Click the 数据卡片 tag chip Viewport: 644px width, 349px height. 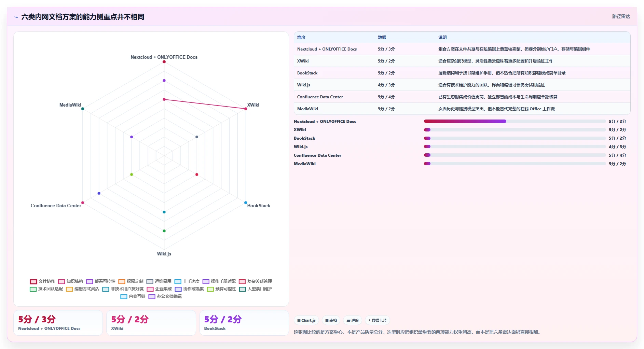tap(378, 320)
